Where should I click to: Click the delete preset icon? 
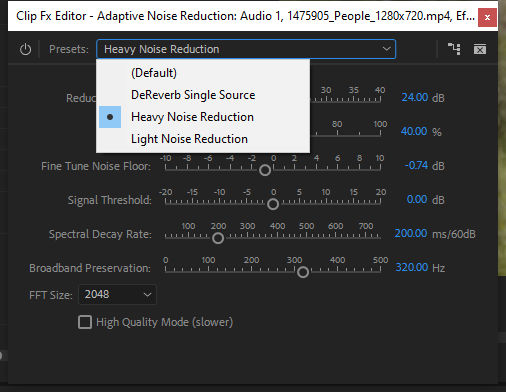(x=480, y=49)
